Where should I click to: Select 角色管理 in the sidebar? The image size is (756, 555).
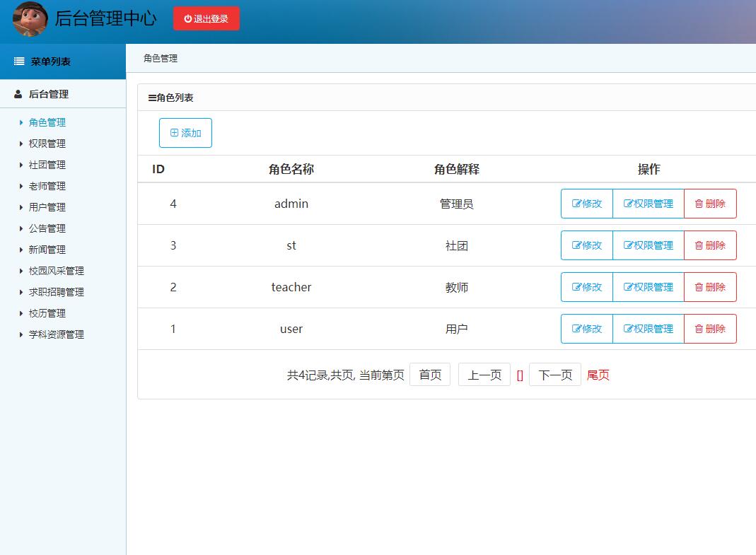pyautogui.click(x=47, y=122)
